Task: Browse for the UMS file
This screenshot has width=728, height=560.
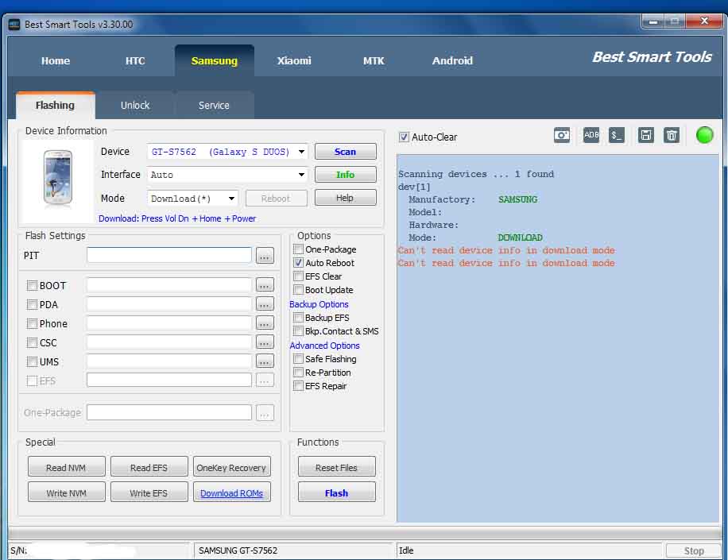Action: pyautogui.click(x=265, y=361)
